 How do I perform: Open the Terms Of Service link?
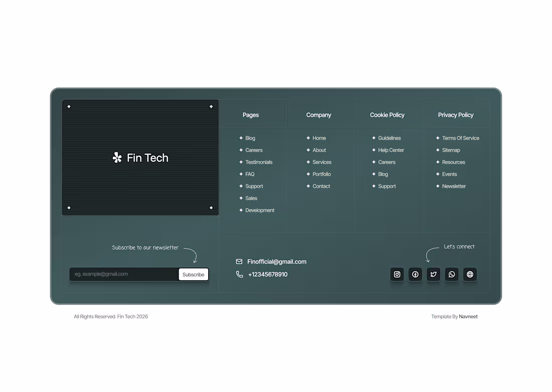[x=461, y=138]
